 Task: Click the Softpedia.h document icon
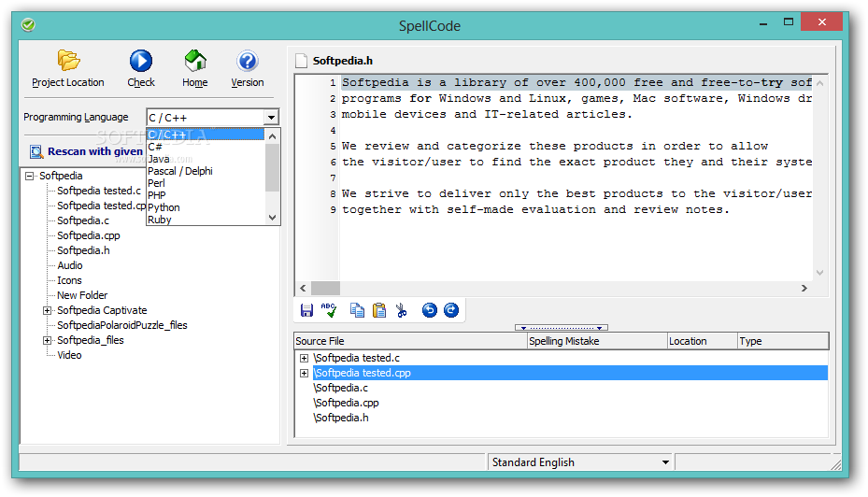301,61
